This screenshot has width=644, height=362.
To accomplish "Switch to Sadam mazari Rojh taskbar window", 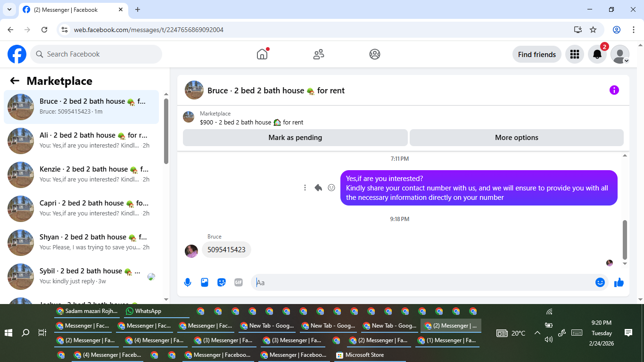I will pos(87,311).
